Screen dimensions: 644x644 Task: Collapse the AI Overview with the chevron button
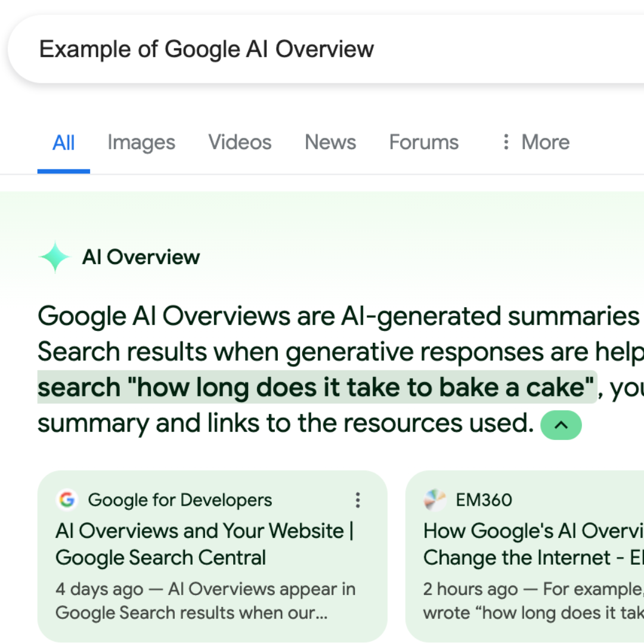pos(561,425)
